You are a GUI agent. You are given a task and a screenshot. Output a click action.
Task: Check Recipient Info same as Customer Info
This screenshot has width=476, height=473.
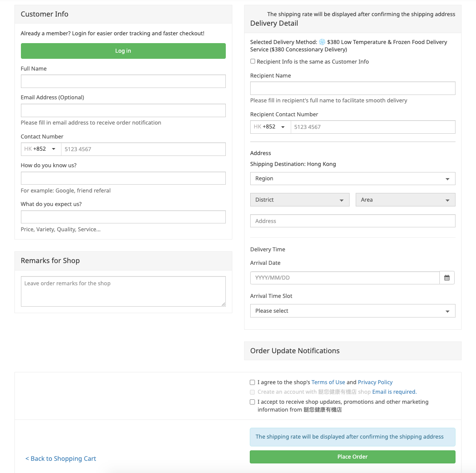[253, 61]
